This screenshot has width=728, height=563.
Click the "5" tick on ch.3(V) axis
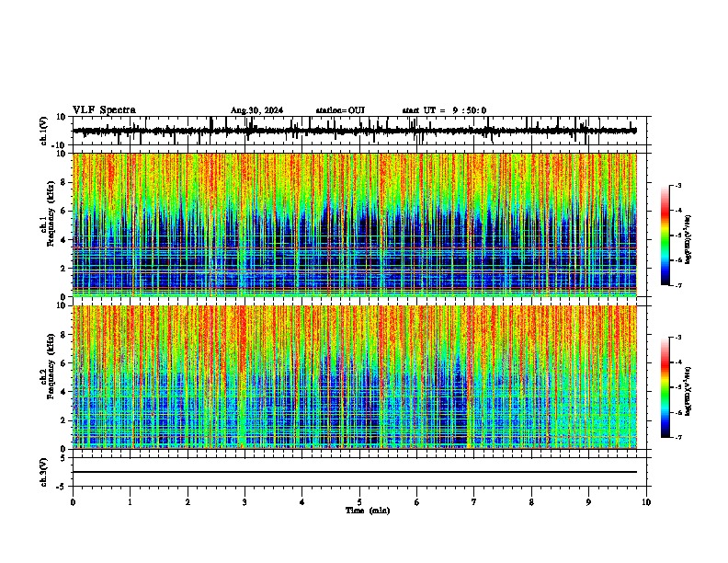tap(63, 457)
